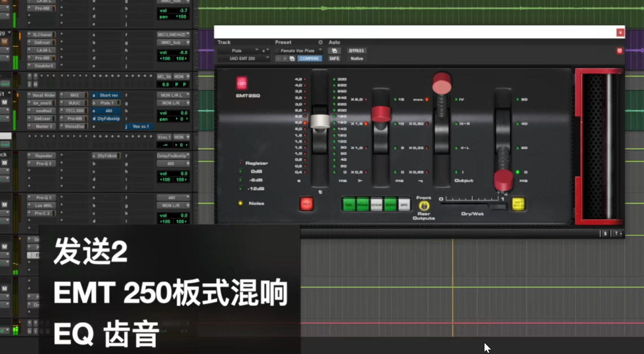This screenshot has width=644, height=354.
Task: Open the Vocal Rider insert slot
Action: click(x=43, y=95)
